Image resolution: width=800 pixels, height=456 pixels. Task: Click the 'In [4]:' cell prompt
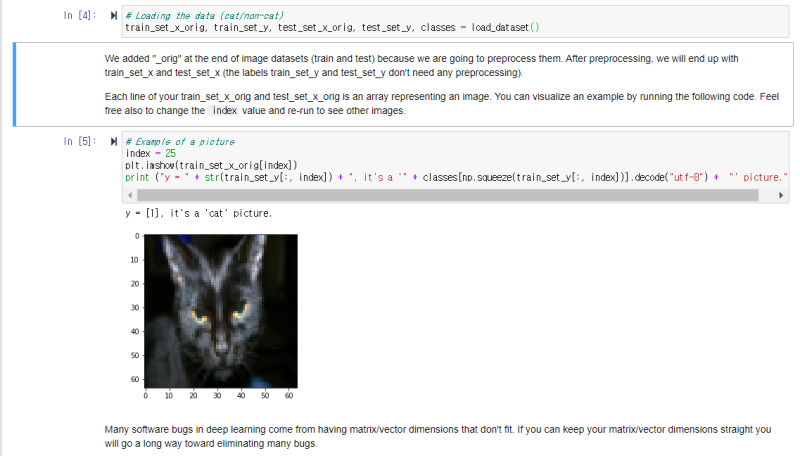pos(80,15)
